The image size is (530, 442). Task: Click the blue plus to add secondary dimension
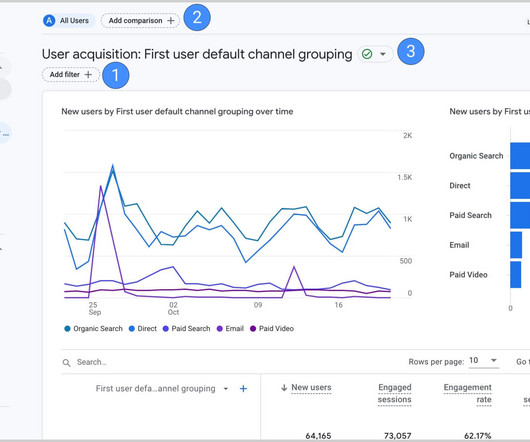(x=243, y=389)
